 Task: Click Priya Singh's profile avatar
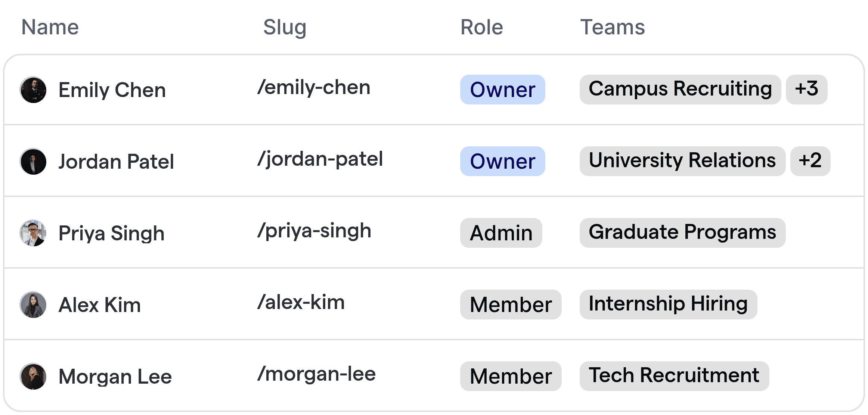[x=33, y=233]
